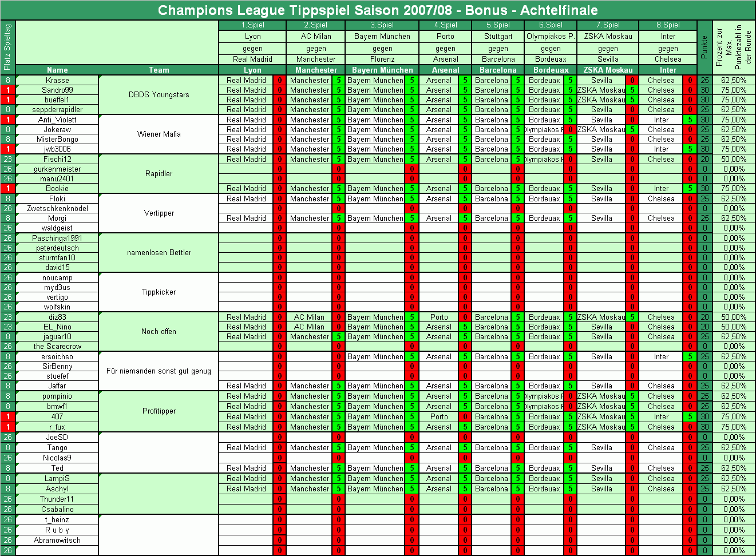
Task: Click player name Sandro99
Action: point(57,90)
